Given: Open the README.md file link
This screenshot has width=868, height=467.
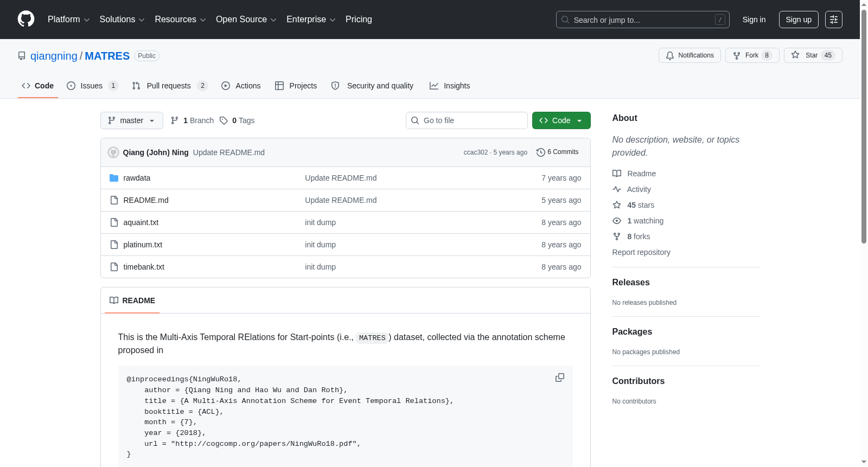Looking at the screenshot, I should click(146, 200).
